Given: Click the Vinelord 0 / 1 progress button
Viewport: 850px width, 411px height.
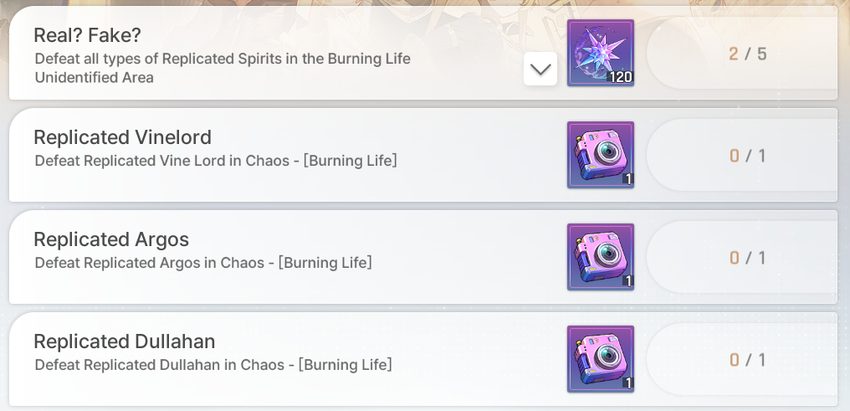Looking at the screenshot, I should (743, 156).
